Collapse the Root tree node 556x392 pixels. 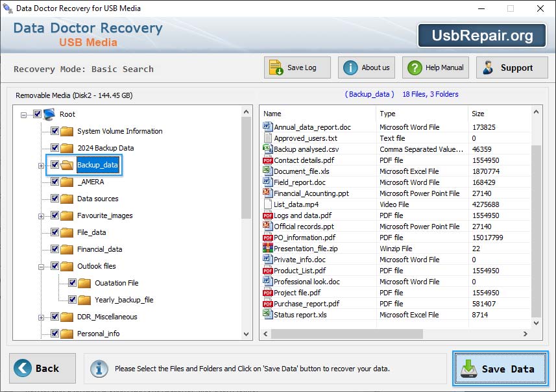tap(24, 115)
